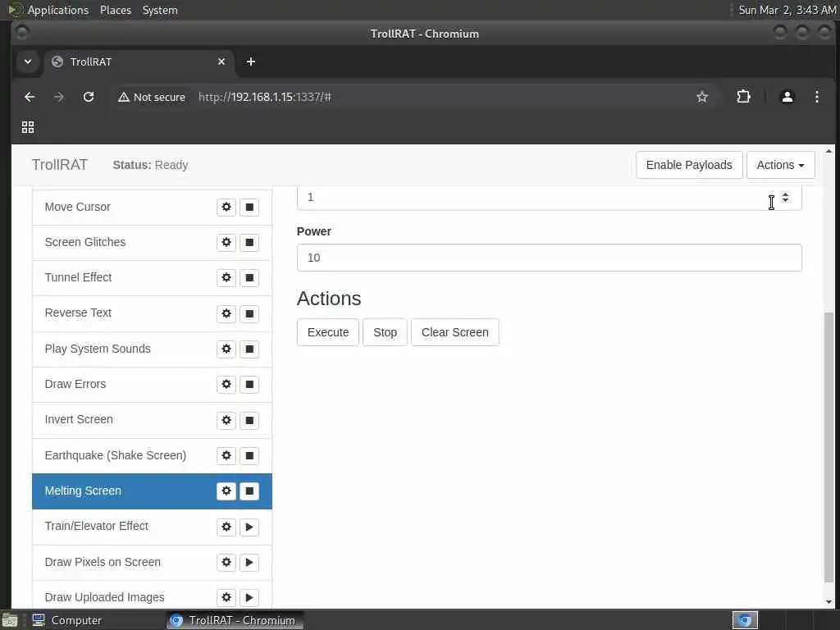840x630 pixels.
Task: Select Earthquake (Shake Screen) payload row
Action: pos(152,456)
